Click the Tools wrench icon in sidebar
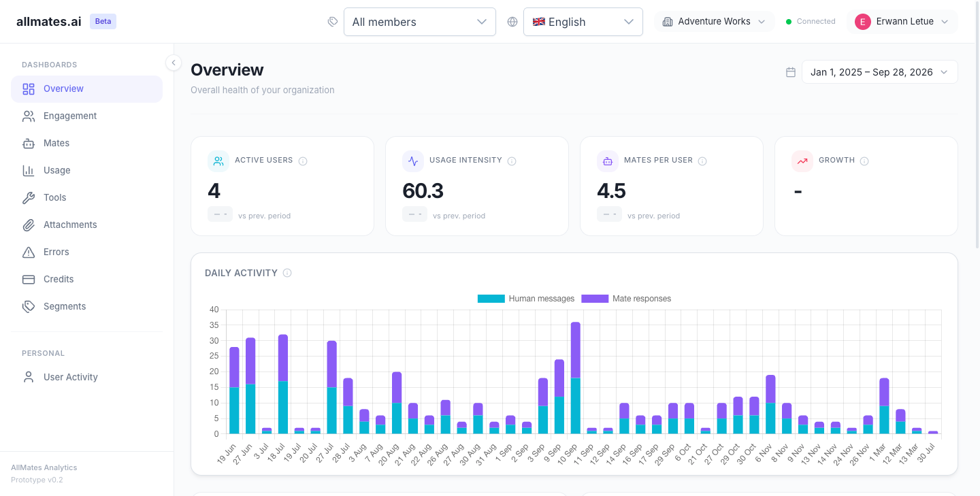 pyautogui.click(x=29, y=198)
